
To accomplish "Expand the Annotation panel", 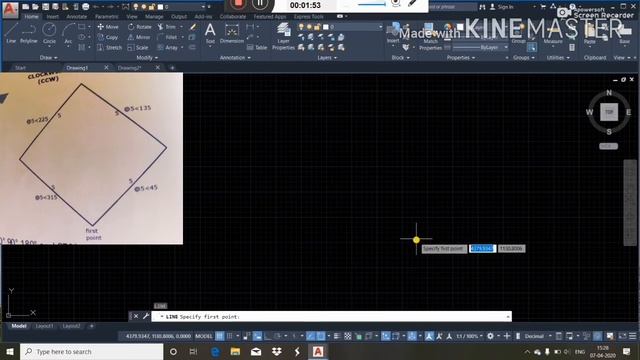I will 235,58.
